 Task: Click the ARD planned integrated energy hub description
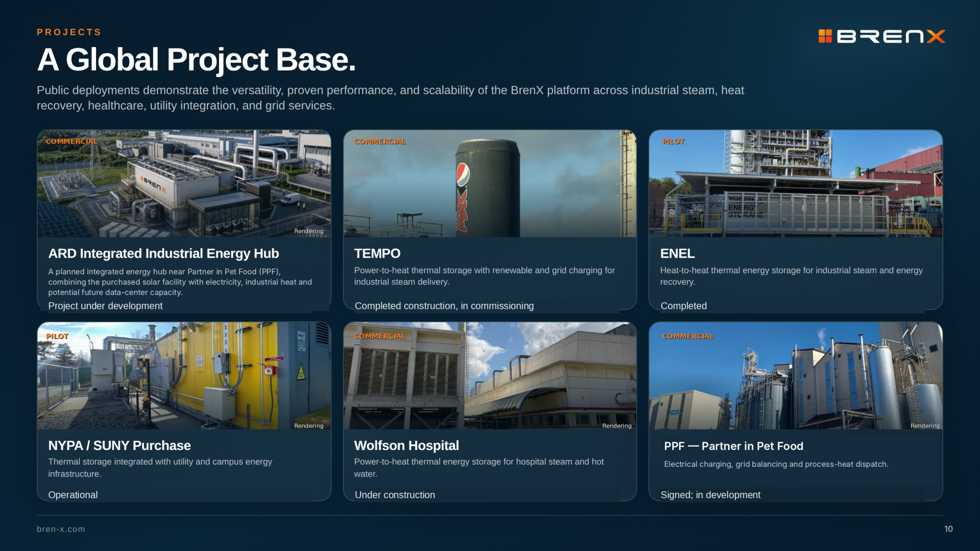(180, 282)
